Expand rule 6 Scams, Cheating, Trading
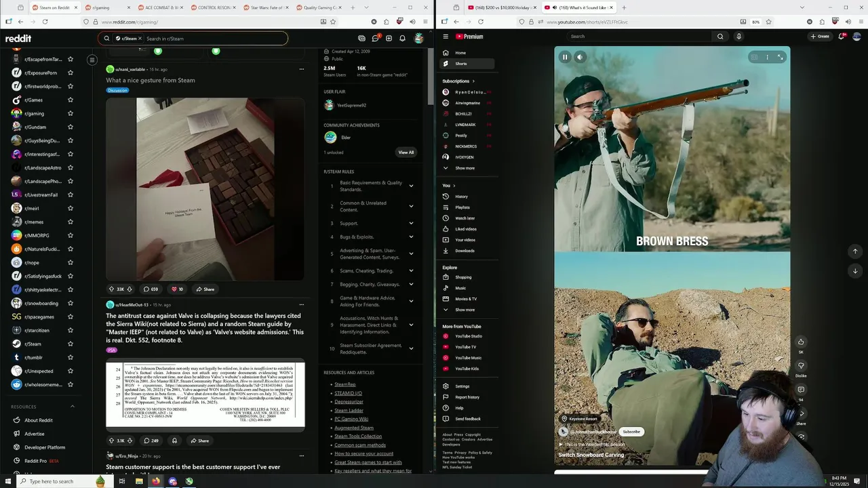The width and height of the screenshot is (868, 488). point(411,270)
